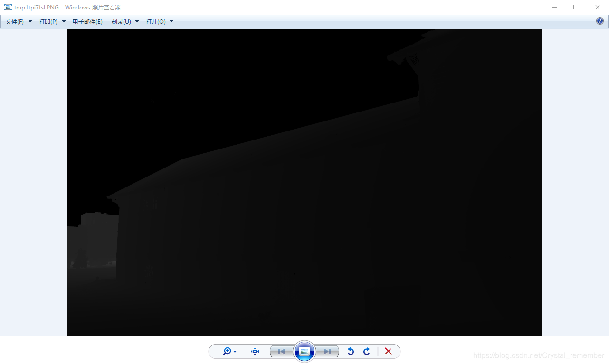Click the displayed dark building image

point(304,183)
